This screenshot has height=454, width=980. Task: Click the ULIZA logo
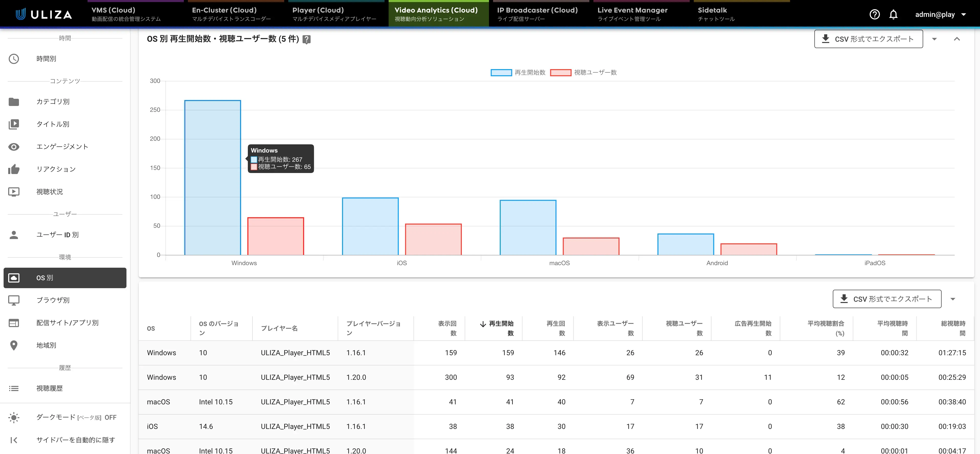tap(44, 14)
